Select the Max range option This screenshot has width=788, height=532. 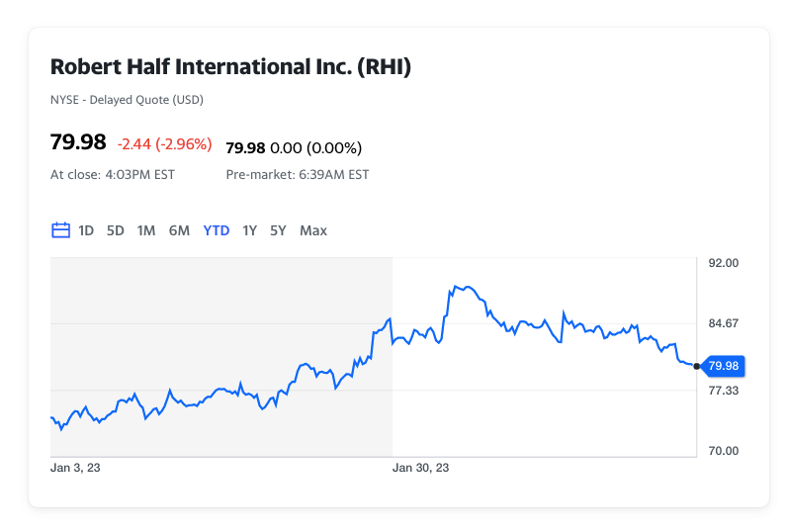pos(313,230)
